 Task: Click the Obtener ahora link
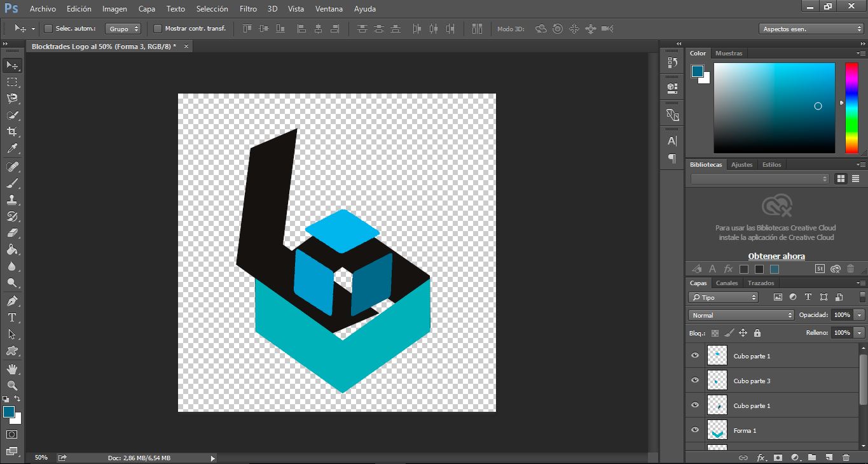(x=776, y=257)
